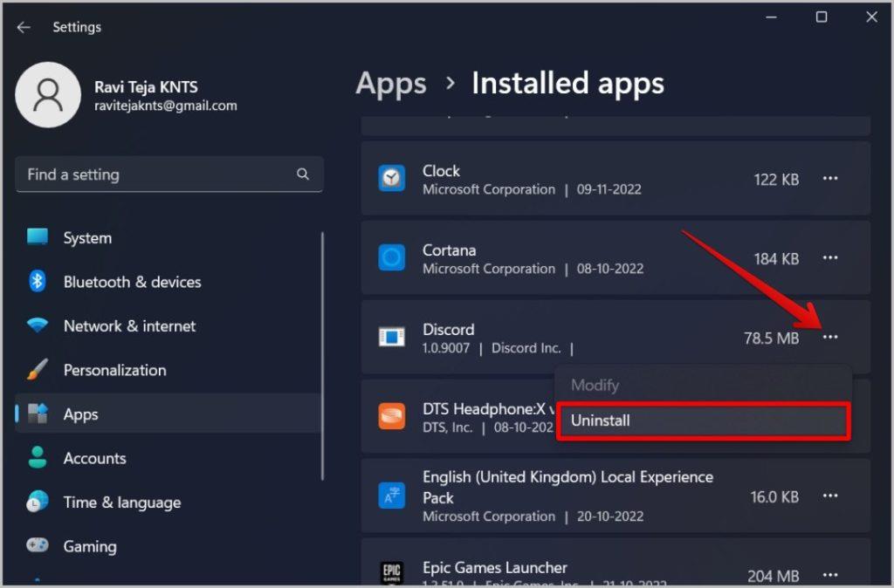
Task: Click the 09-11-2022 date under Clock
Action: tap(609, 189)
